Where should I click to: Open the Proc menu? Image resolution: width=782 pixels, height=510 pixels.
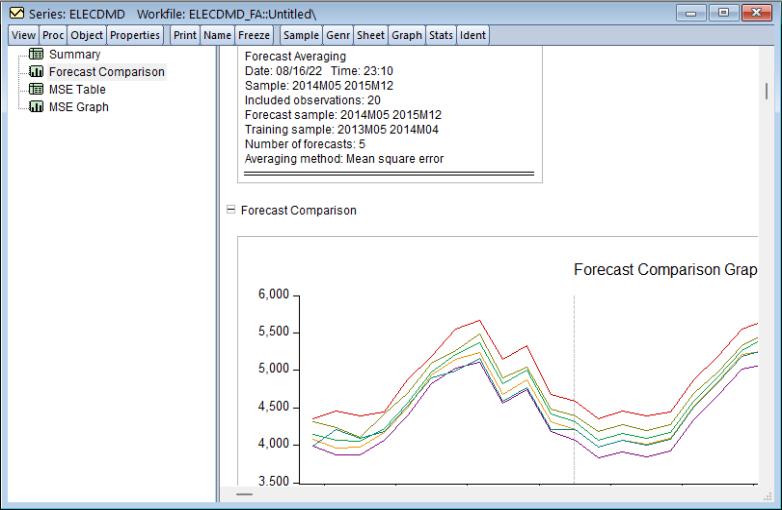pos(52,35)
